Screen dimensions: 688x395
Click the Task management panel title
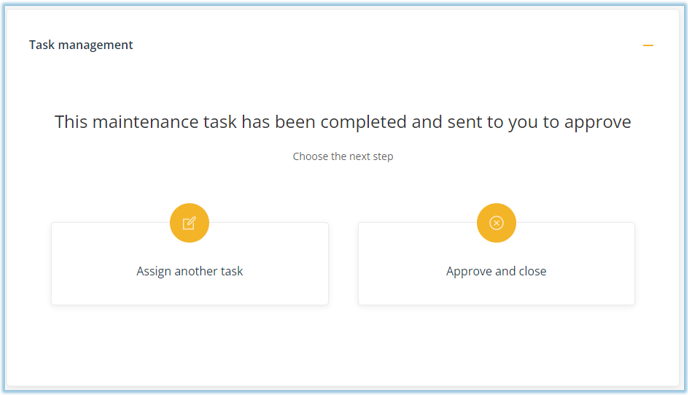pos(81,45)
